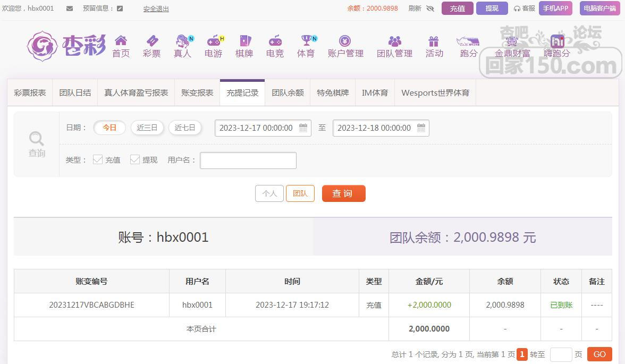Open the 特兔棋牌 tab
This screenshot has height=364, width=625.
point(333,93)
